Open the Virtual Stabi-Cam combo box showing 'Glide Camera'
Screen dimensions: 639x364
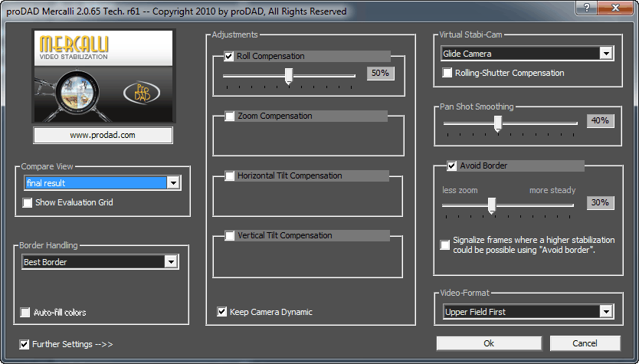527,54
